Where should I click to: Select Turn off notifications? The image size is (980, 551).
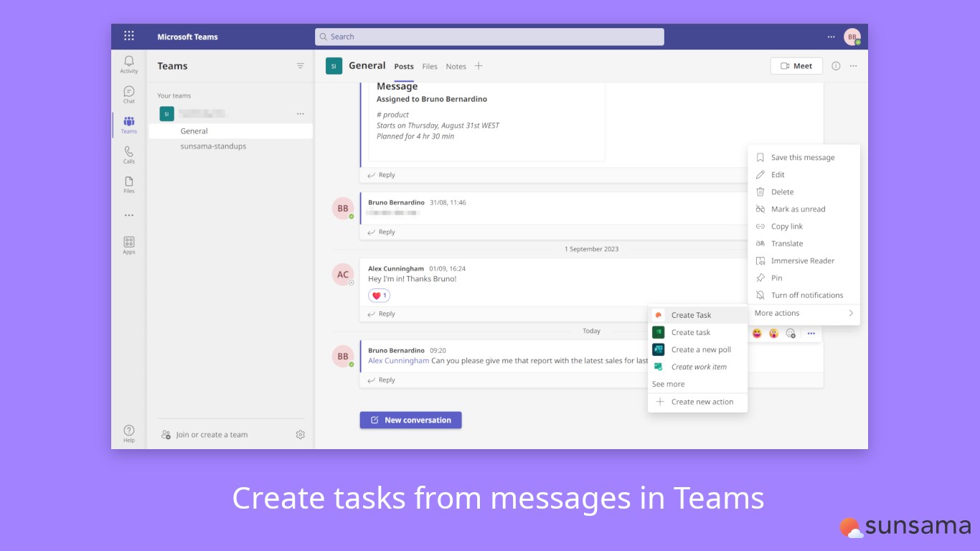(804, 295)
